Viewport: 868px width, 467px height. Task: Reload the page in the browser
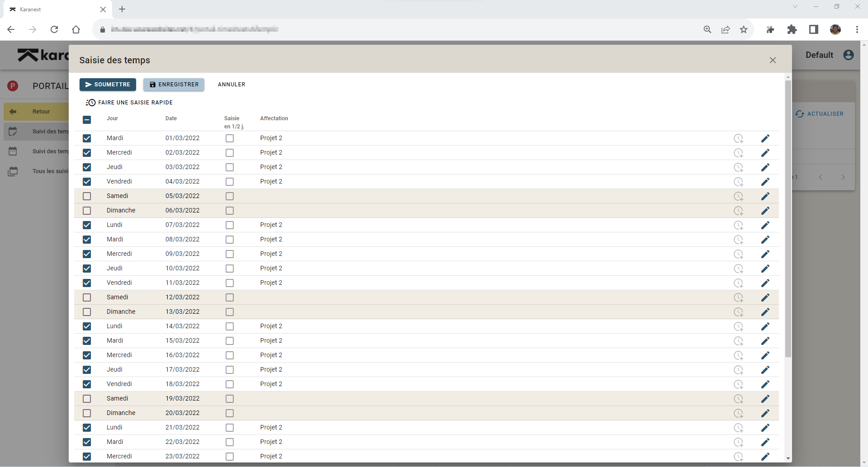click(x=54, y=29)
